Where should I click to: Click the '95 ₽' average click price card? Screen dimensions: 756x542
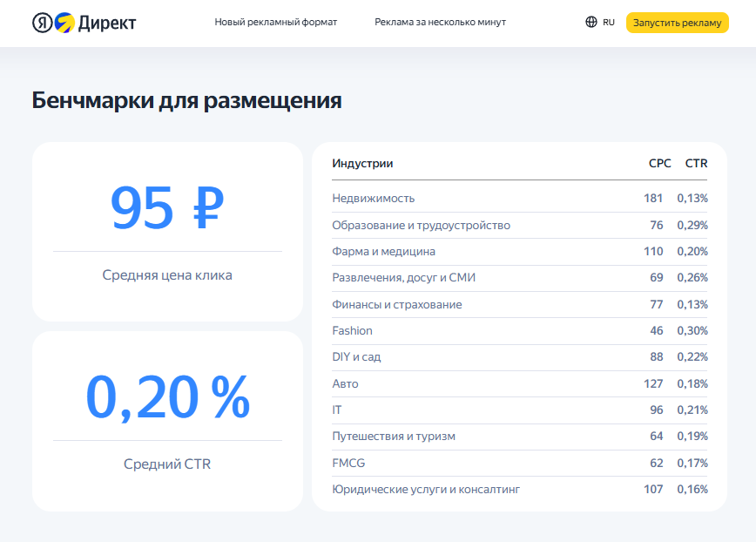point(167,232)
